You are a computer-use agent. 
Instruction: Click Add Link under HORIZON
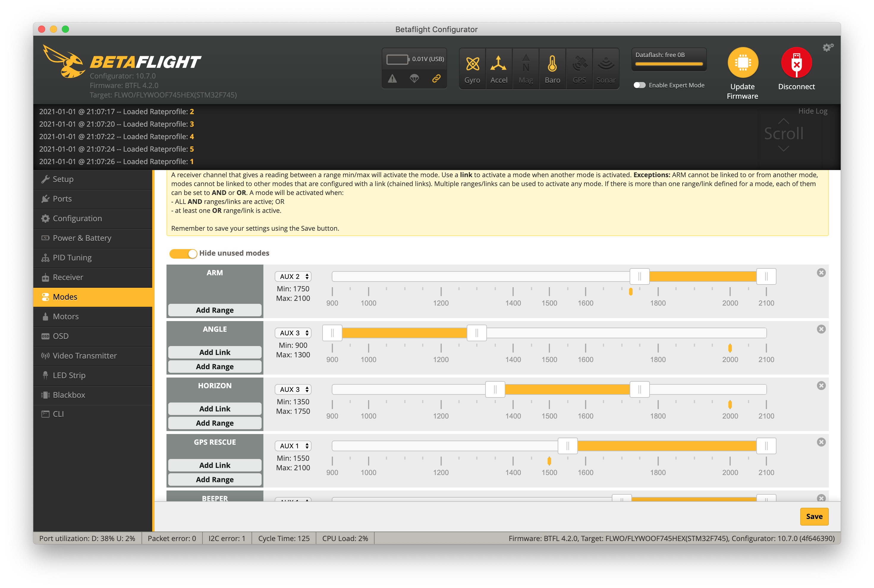click(x=215, y=409)
